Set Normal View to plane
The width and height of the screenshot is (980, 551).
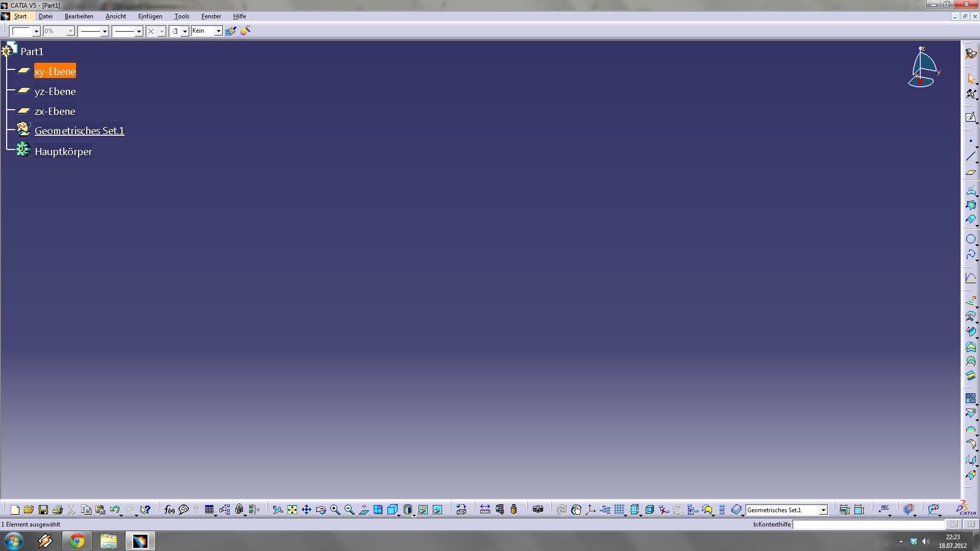pyautogui.click(x=364, y=510)
